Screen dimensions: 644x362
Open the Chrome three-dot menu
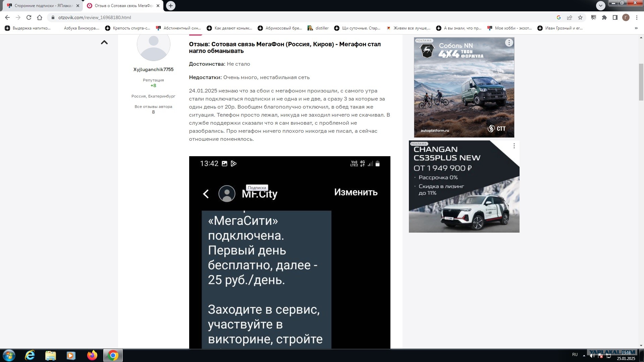637,17
